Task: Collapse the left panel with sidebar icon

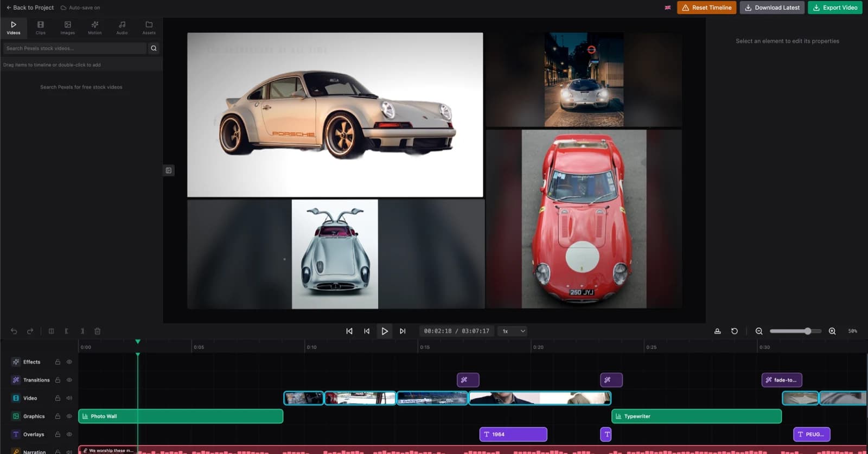Action: pos(169,170)
